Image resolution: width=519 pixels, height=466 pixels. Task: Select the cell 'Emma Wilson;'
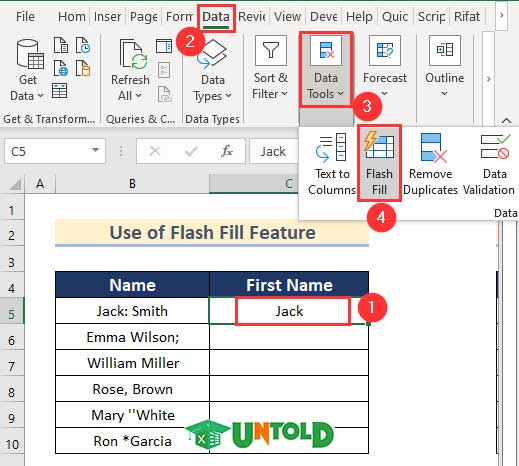(132, 337)
